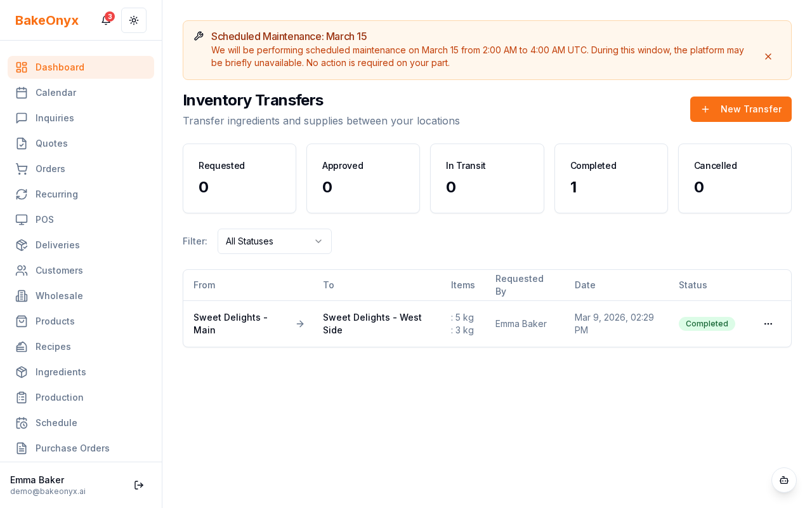This screenshot has height=508, width=812.
Task: Select the Production icon
Action: pos(22,398)
